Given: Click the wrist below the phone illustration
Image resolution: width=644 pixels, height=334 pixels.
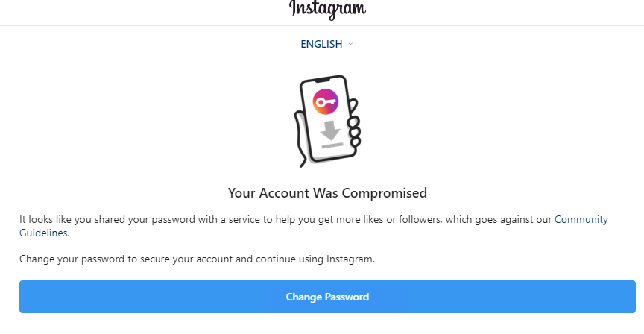Looking at the screenshot, I should click(x=303, y=159).
